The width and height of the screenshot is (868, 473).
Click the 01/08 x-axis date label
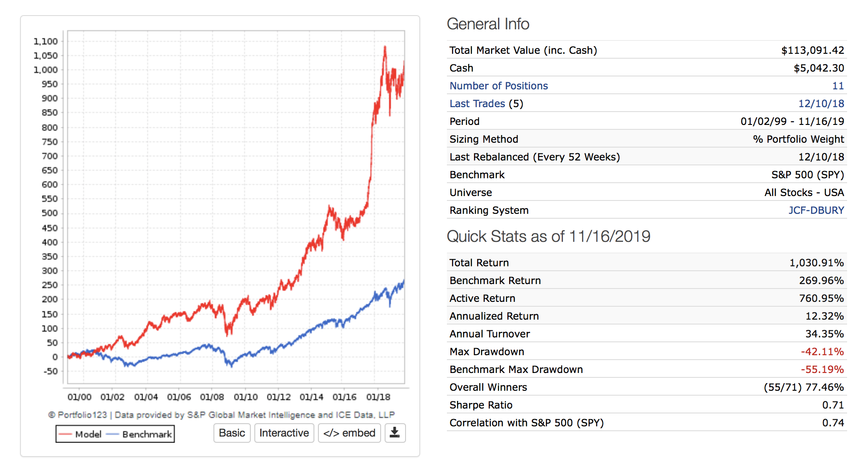point(212,397)
